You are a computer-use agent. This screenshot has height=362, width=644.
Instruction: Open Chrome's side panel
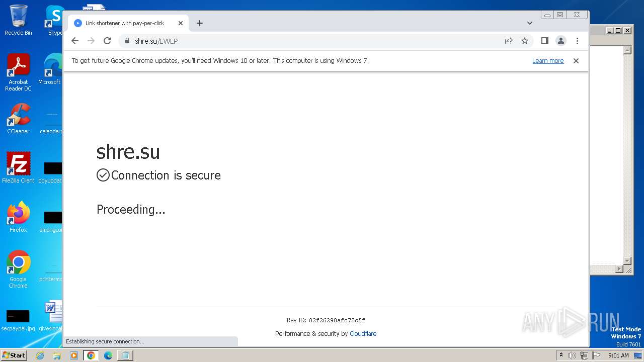(x=544, y=41)
